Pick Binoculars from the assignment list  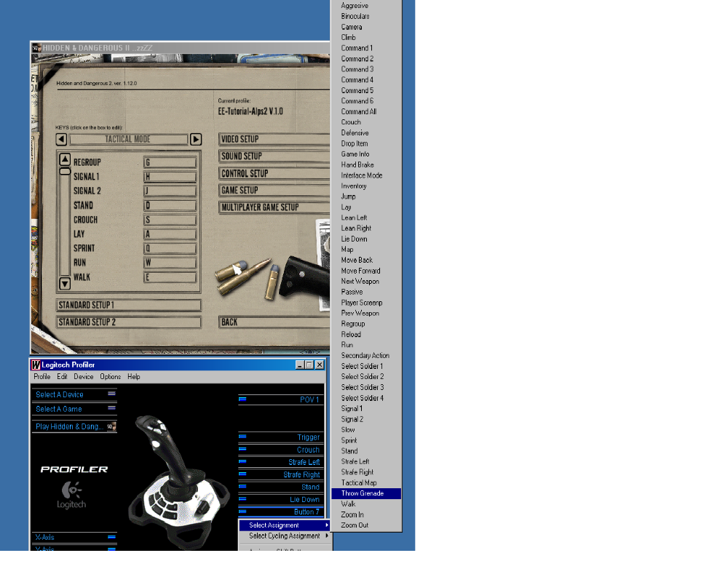pyautogui.click(x=366, y=16)
